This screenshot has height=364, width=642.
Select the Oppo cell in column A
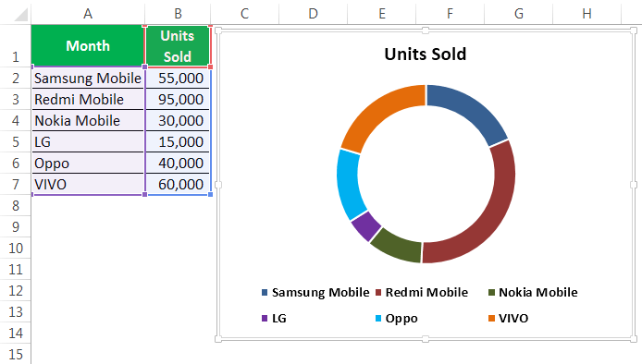88,163
